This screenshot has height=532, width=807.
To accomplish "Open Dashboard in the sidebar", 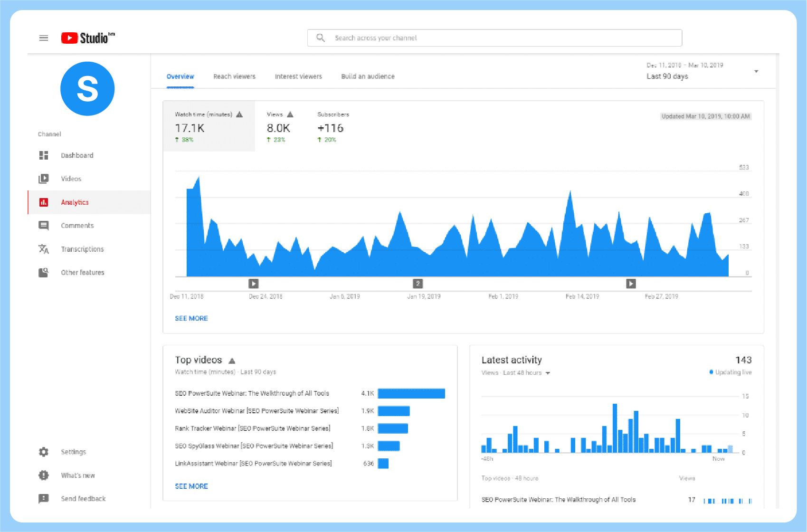I will coord(89,155).
